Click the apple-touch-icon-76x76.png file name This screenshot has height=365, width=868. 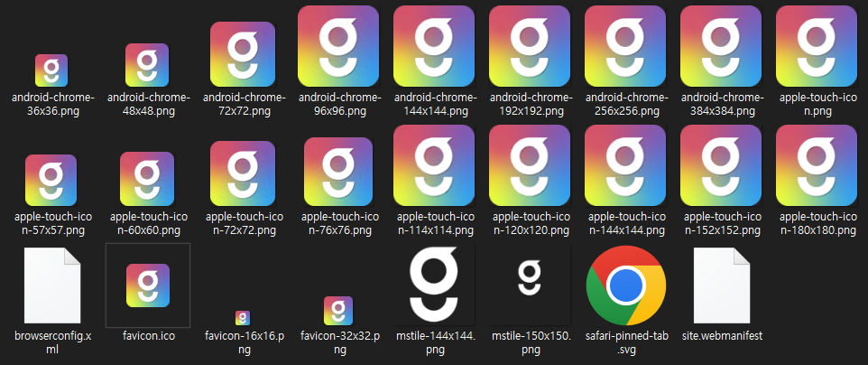[340, 223]
